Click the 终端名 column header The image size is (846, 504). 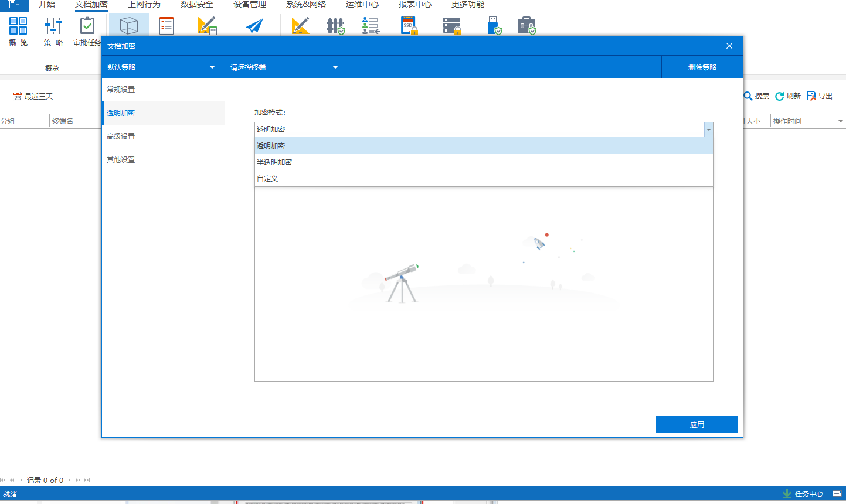tap(76, 121)
